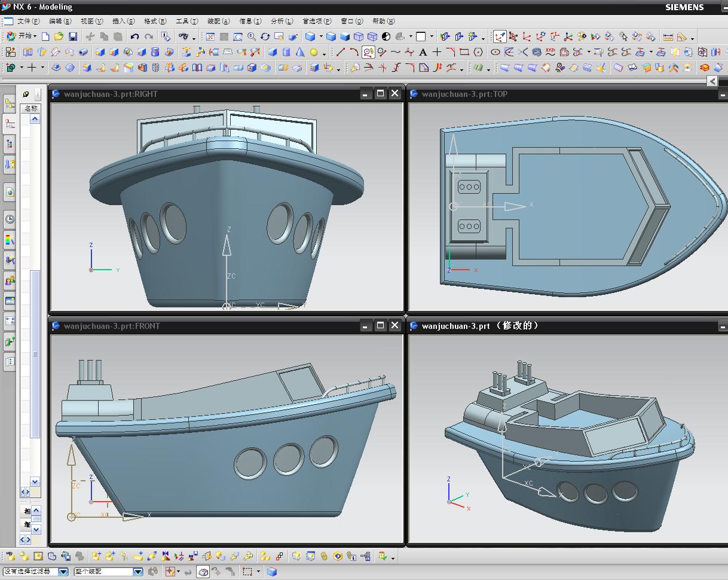
Task: Open the 装配(A) Assemblies menu
Action: click(x=218, y=21)
